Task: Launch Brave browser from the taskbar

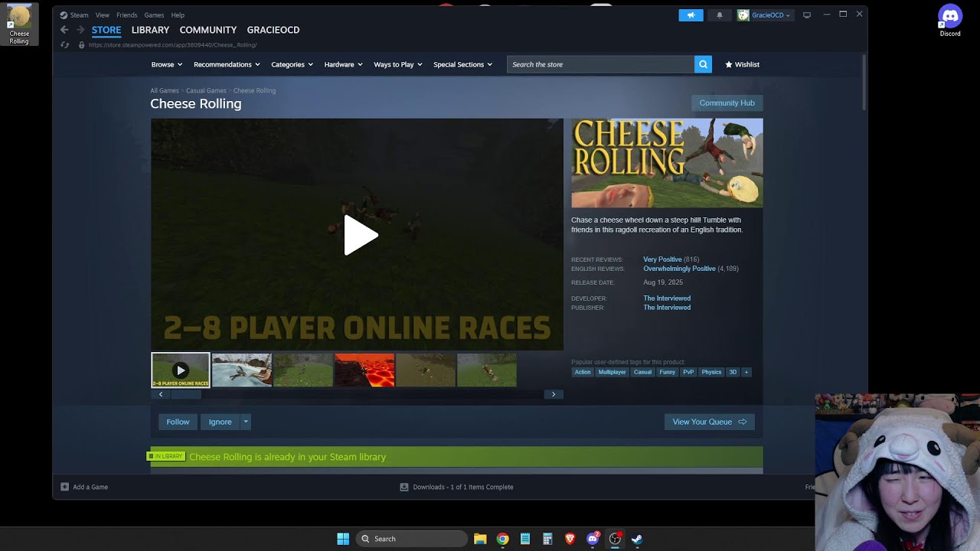Action: click(570, 539)
